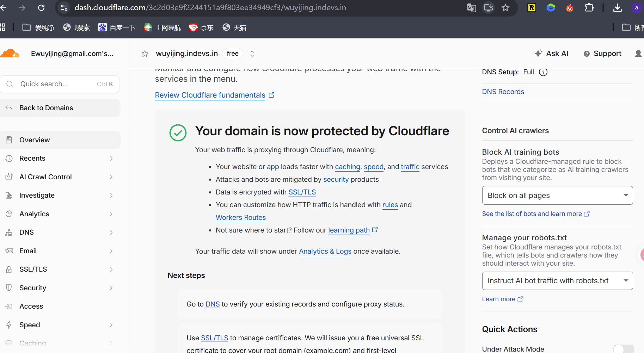Open the Instruct AI bot traffic dropdown
The height and width of the screenshot is (353, 644).
click(557, 281)
